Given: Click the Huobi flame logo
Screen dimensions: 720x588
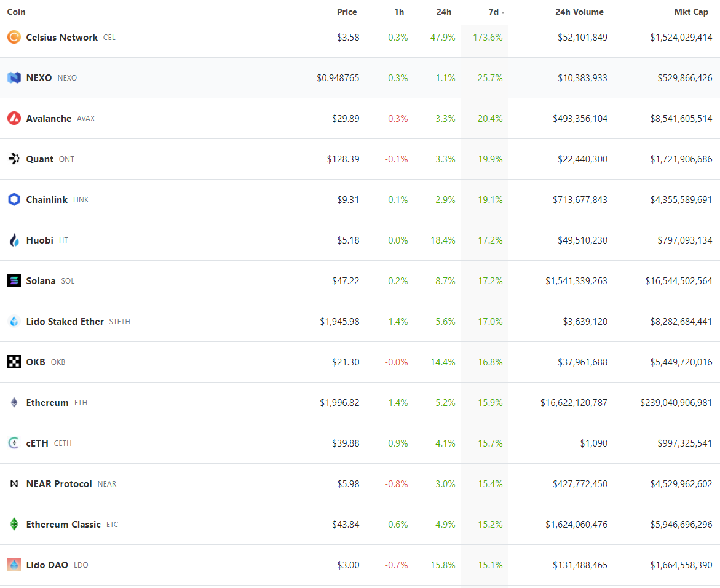Looking at the screenshot, I should (14, 240).
